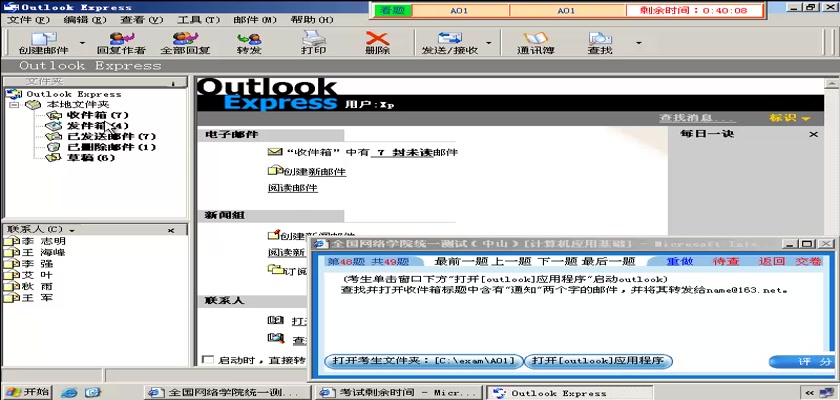The image size is (840, 400).
Task: Collapse the 本地文件夹 tree node
Action: coord(13,104)
